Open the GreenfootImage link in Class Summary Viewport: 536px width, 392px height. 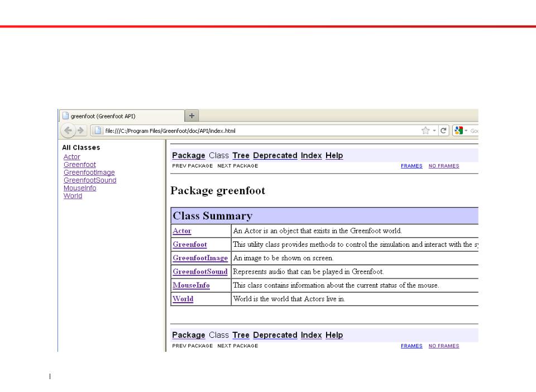click(200, 259)
